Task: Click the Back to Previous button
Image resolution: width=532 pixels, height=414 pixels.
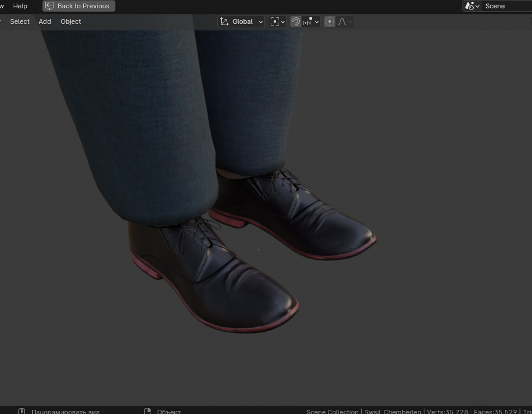Action: coord(79,6)
